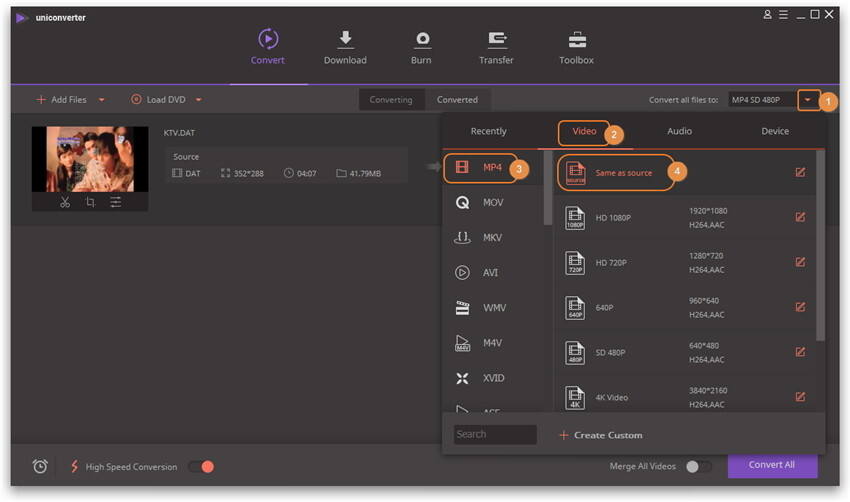
Task: Click the 41.79MB file size
Action: click(x=365, y=173)
